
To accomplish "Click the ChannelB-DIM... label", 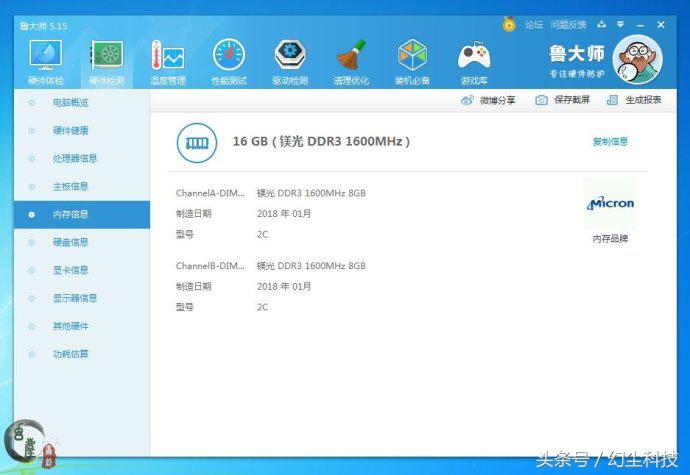I will pyautogui.click(x=210, y=266).
